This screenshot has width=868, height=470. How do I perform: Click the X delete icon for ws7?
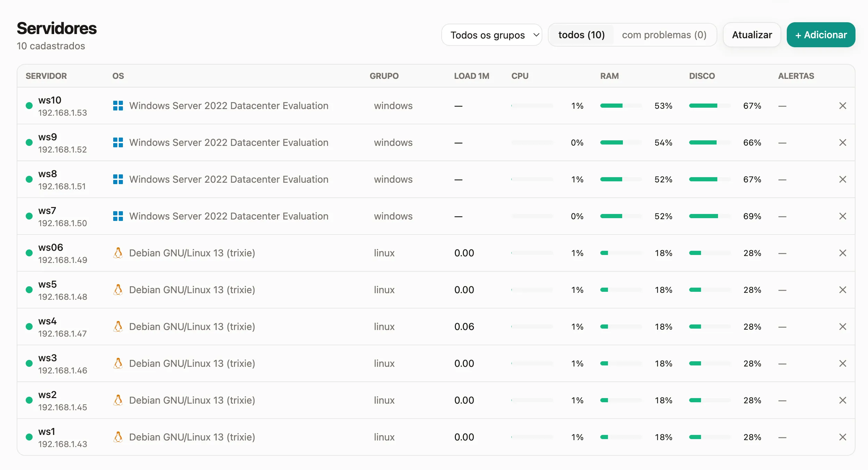(843, 216)
